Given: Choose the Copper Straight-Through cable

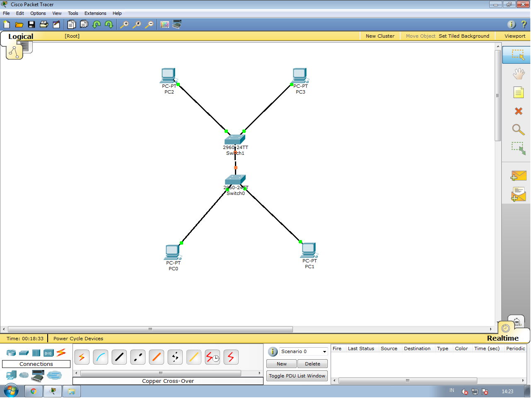Looking at the screenshot, I should pyautogui.click(x=119, y=357).
